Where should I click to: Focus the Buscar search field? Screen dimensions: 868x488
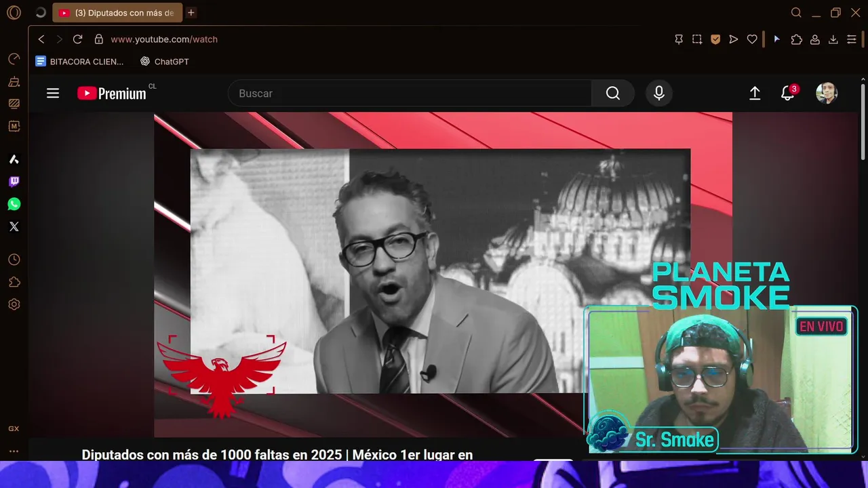click(x=410, y=94)
